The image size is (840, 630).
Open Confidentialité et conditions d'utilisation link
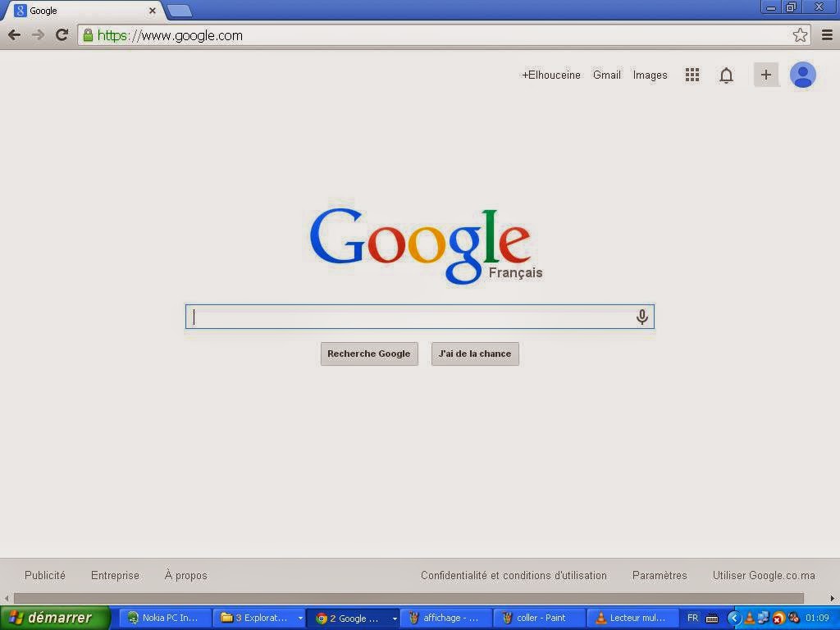point(514,575)
